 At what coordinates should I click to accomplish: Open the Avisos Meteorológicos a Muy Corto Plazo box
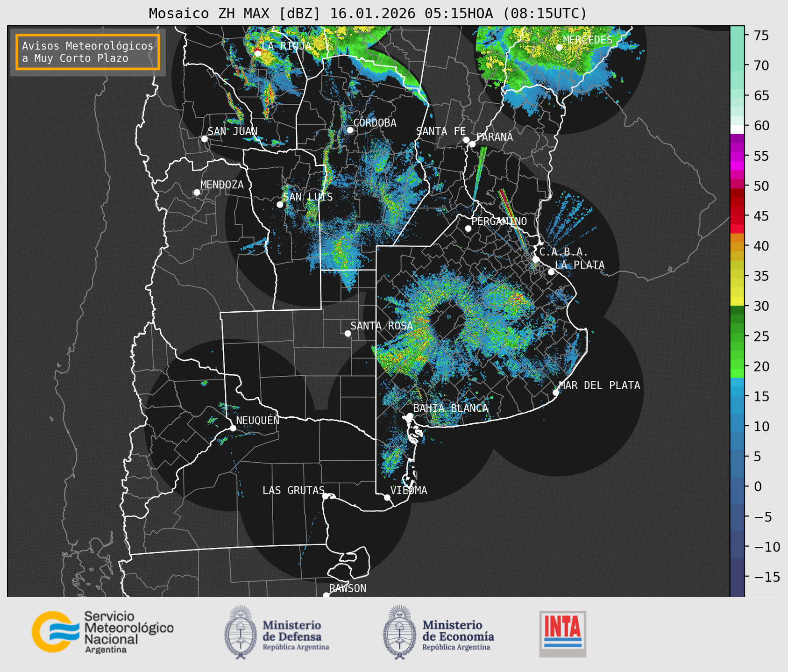(88, 52)
